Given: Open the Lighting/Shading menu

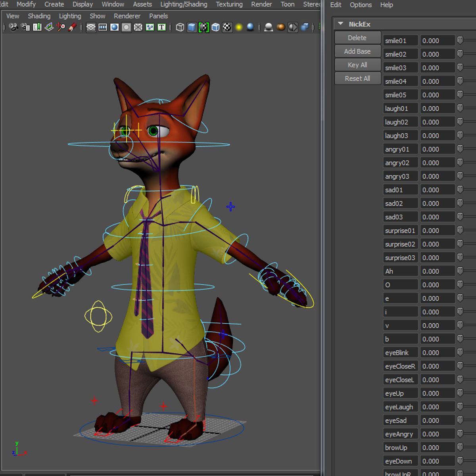Looking at the screenshot, I should (x=184, y=5).
